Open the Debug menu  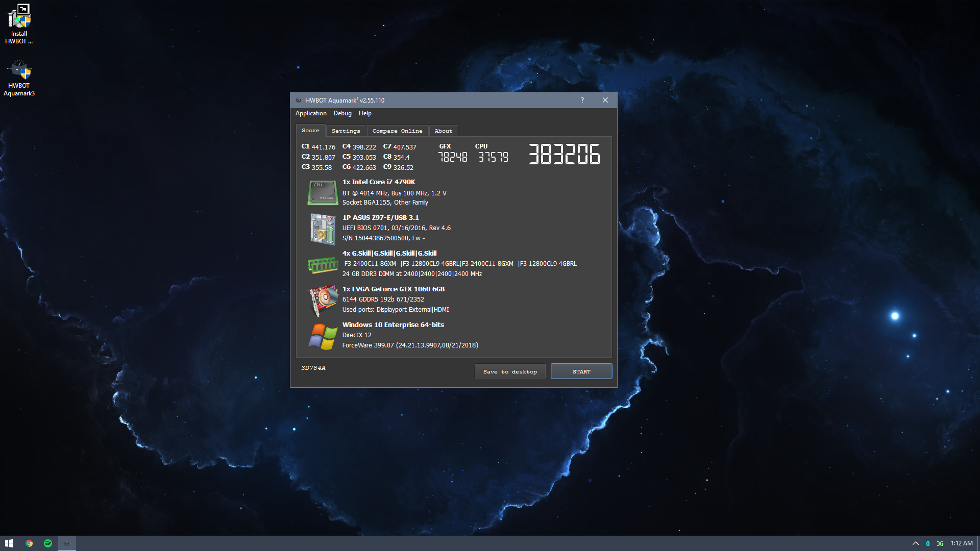pyautogui.click(x=342, y=113)
